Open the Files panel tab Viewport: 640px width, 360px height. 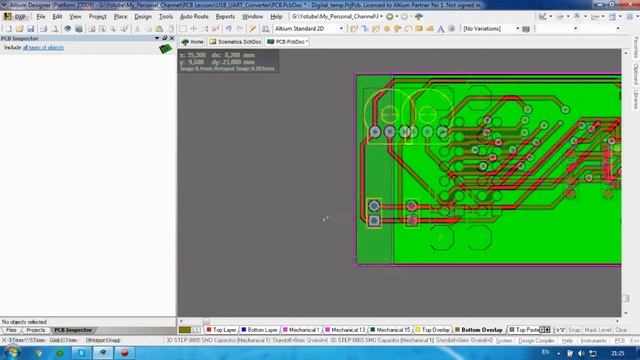pos(11,330)
